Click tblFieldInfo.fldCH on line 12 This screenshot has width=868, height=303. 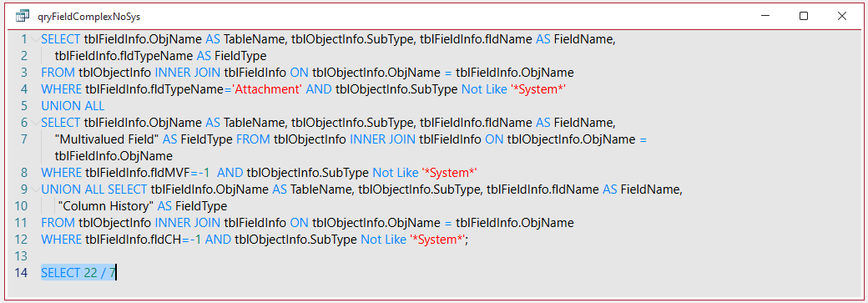coord(133,240)
